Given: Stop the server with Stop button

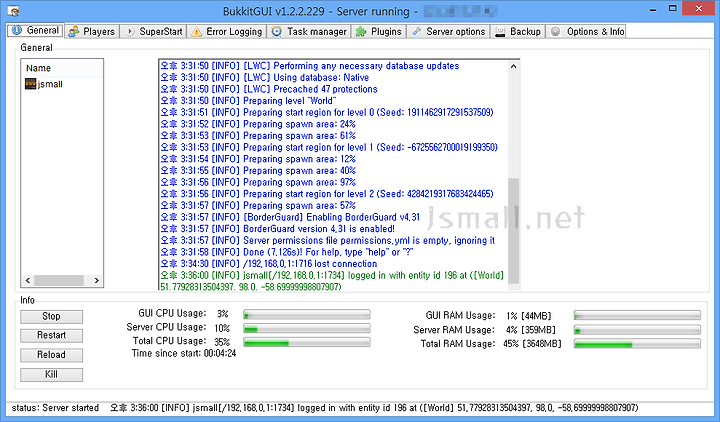Looking at the screenshot, I should pos(51,316).
